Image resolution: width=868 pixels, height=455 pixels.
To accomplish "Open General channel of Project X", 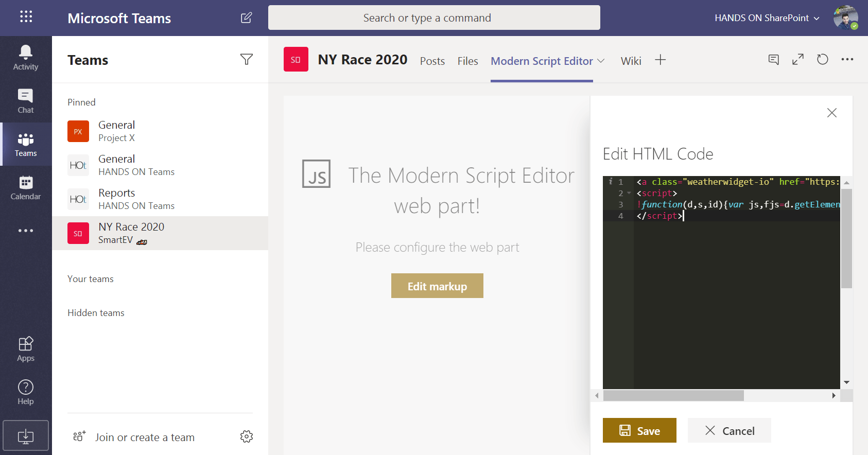I will [160, 131].
